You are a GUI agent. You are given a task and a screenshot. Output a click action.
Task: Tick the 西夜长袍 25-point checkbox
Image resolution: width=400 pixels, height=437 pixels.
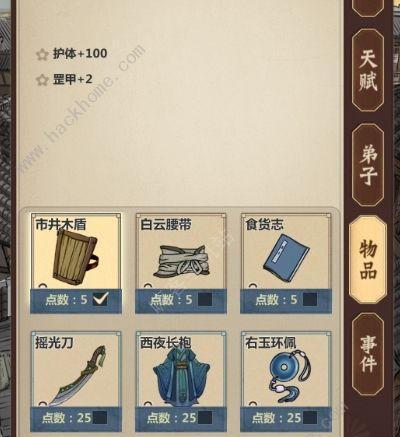point(205,417)
